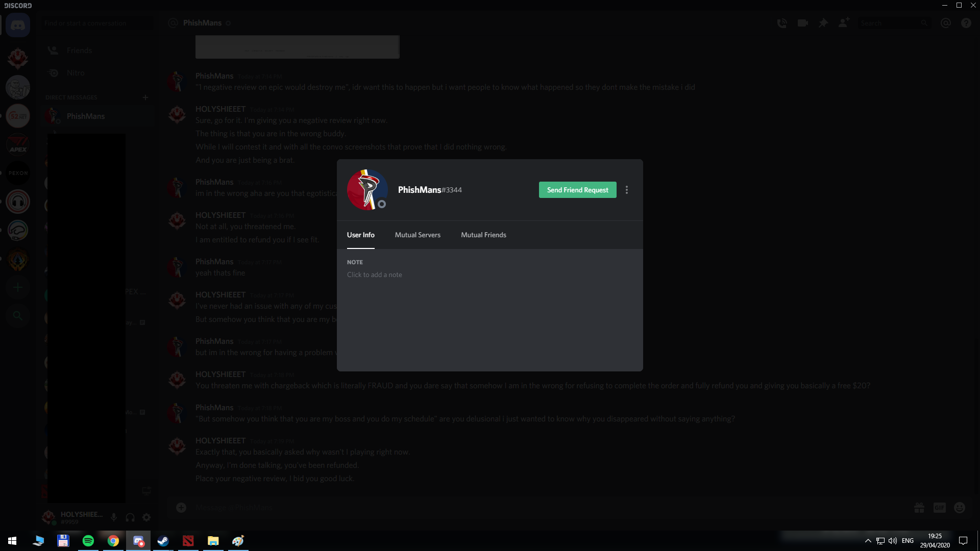Open the Friends list
The height and width of the screenshot is (551, 980).
click(97, 50)
